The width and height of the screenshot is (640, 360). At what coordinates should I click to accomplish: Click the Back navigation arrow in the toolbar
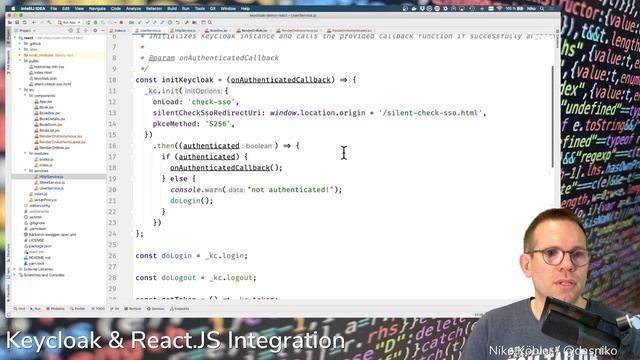point(34,22)
